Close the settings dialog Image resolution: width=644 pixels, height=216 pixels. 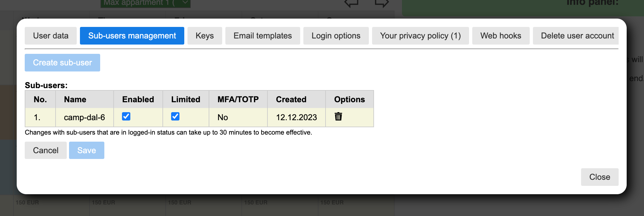[599, 177]
